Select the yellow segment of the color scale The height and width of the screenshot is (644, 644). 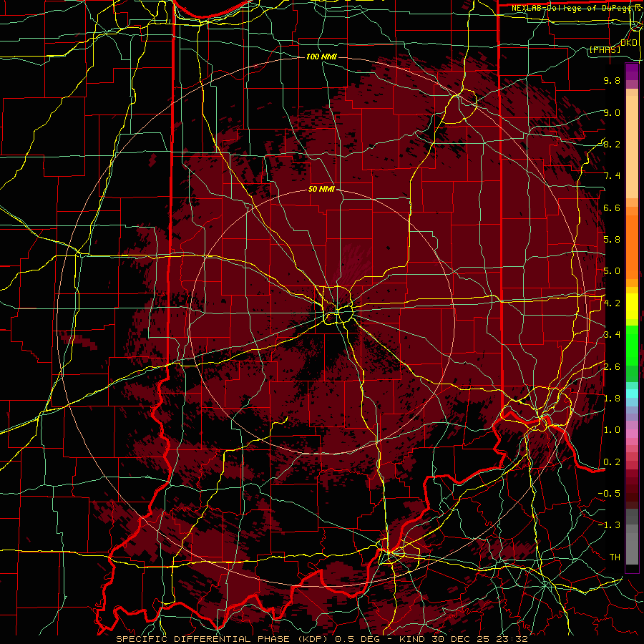pos(632,306)
